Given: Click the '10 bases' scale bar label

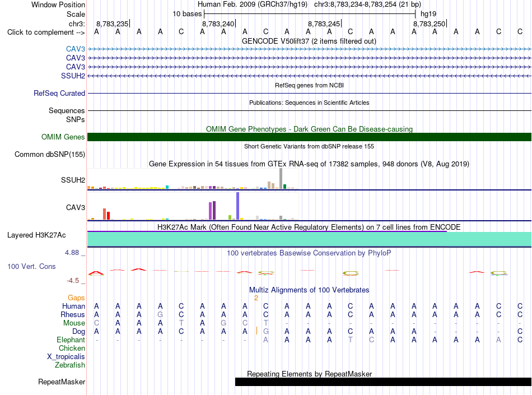Looking at the screenshot, I should (187, 14).
